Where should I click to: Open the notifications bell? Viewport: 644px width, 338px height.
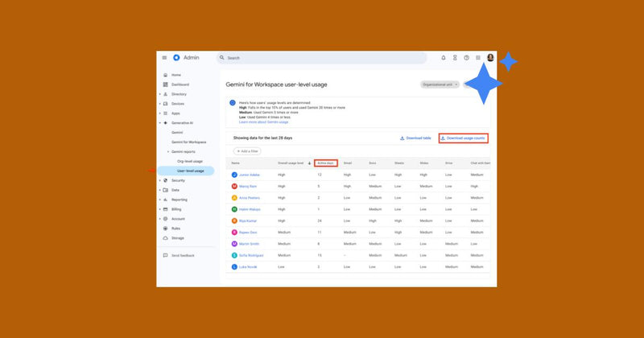point(444,58)
